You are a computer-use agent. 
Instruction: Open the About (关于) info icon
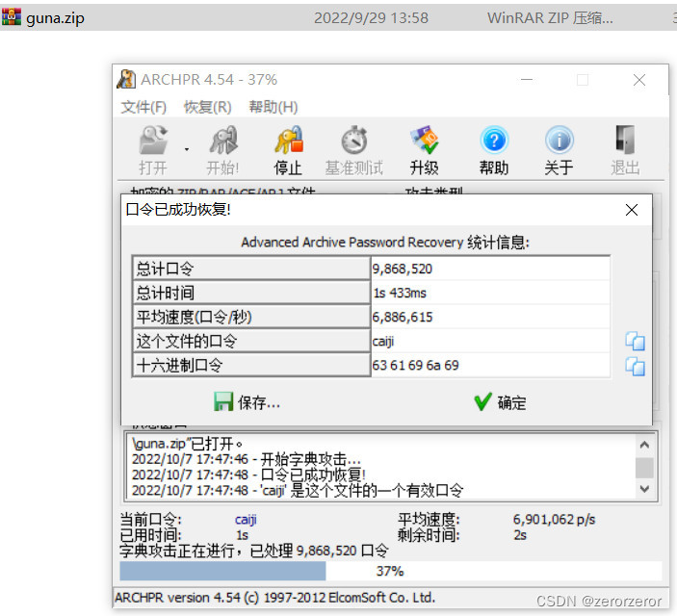pos(559,149)
